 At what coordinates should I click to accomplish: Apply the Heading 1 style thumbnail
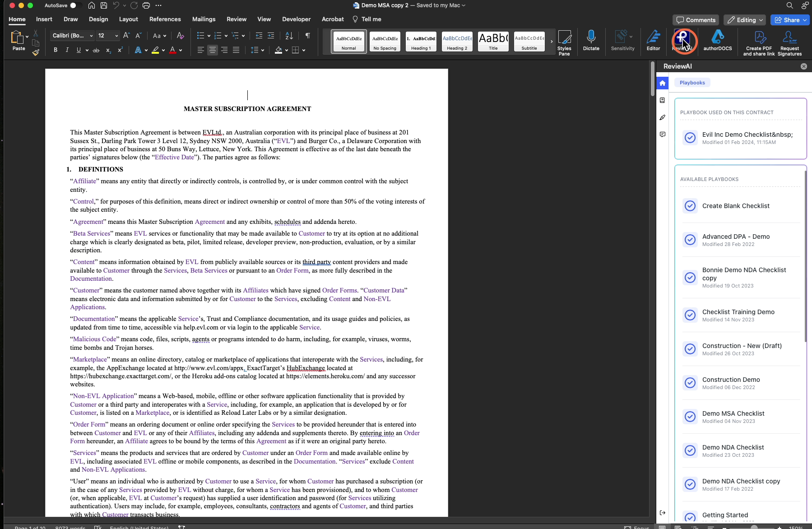[421, 42]
